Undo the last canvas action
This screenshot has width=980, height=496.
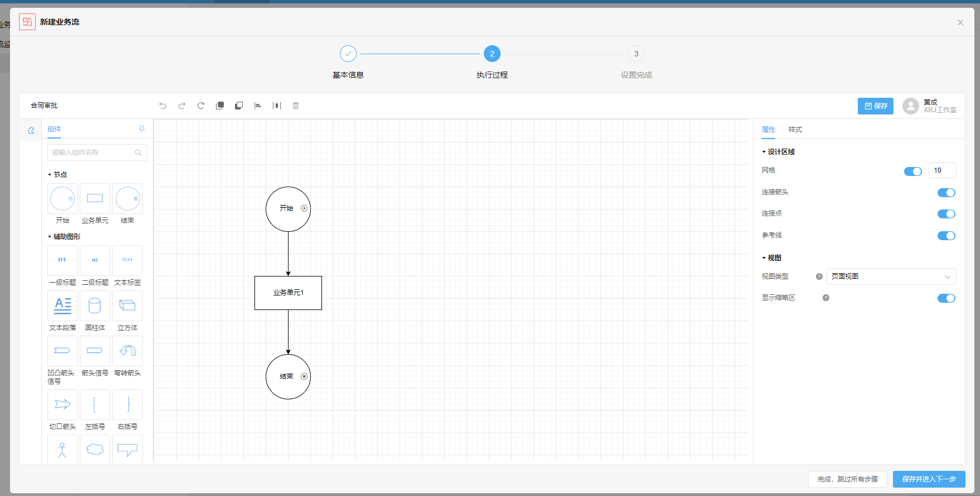pyautogui.click(x=163, y=106)
